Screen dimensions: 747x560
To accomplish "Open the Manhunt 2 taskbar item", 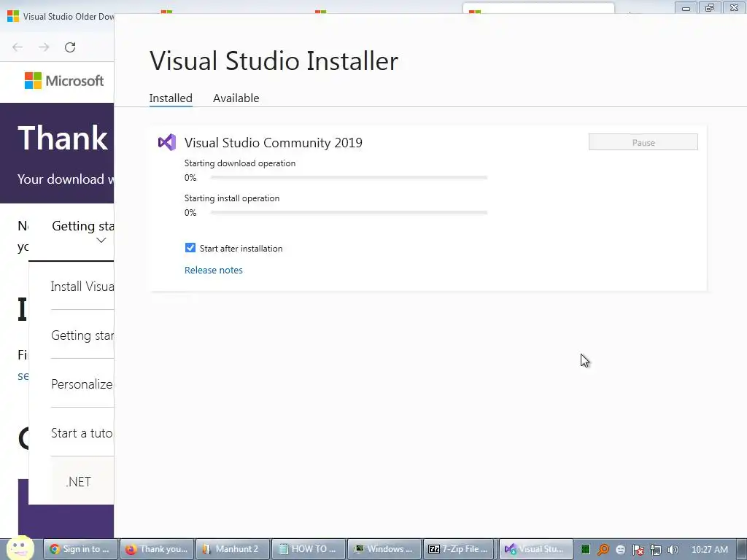I will [x=233, y=549].
